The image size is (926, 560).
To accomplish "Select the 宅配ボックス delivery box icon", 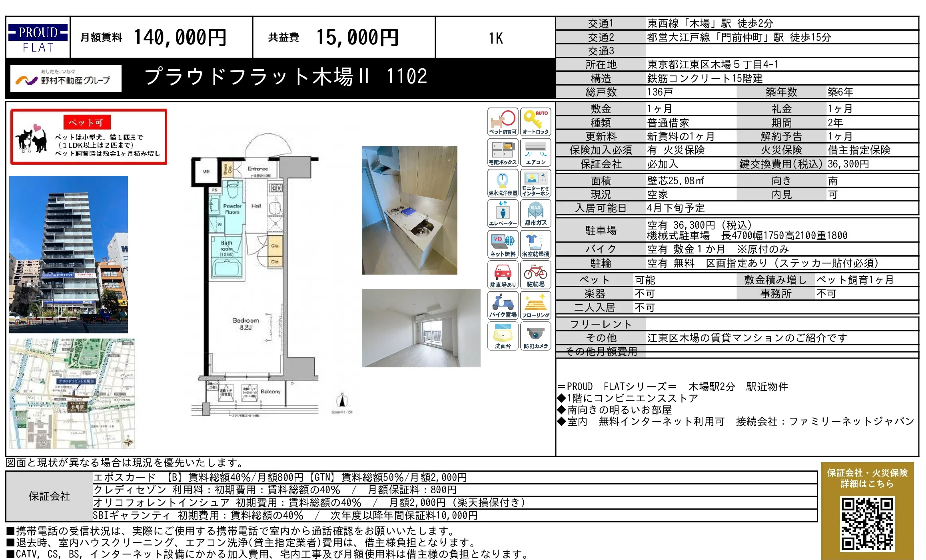I will coord(502,152).
